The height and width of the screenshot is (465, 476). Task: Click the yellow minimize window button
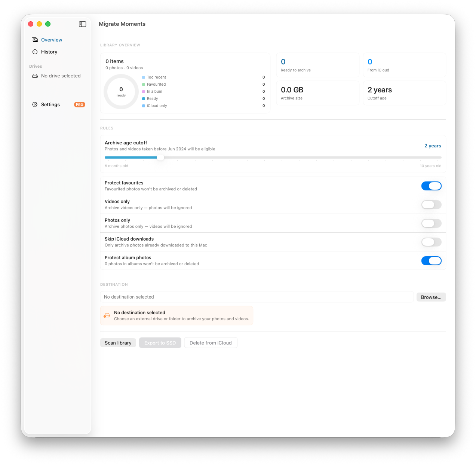tap(39, 24)
